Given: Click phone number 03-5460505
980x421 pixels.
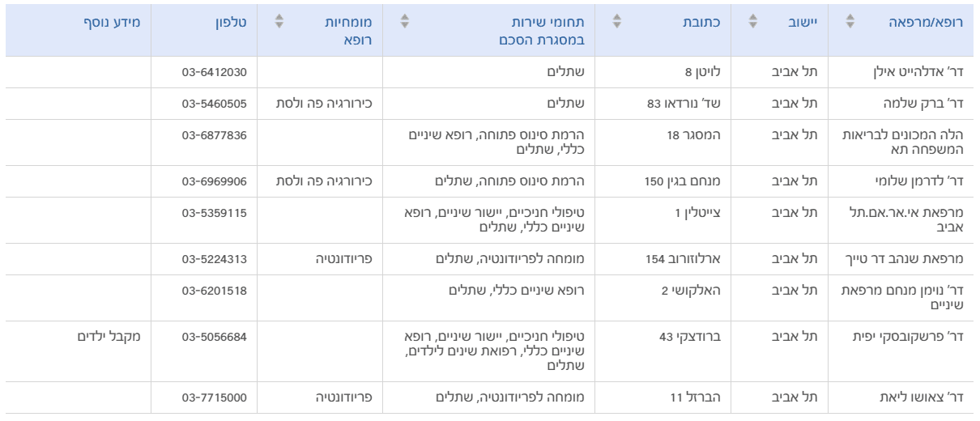Looking at the screenshot, I should (x=214, y=103).
